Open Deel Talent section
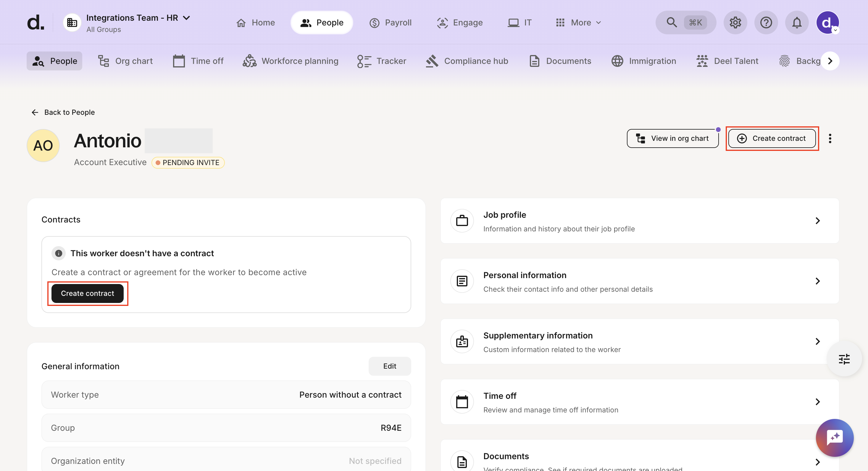Image resolution: width=868 pixels, height=471 pixels. (x=727, y=61)
